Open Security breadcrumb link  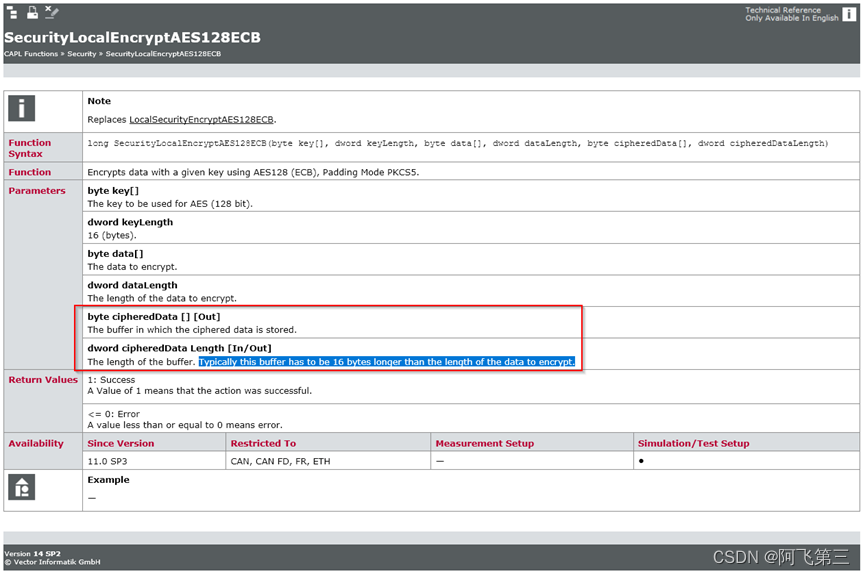tap(82, 54)
